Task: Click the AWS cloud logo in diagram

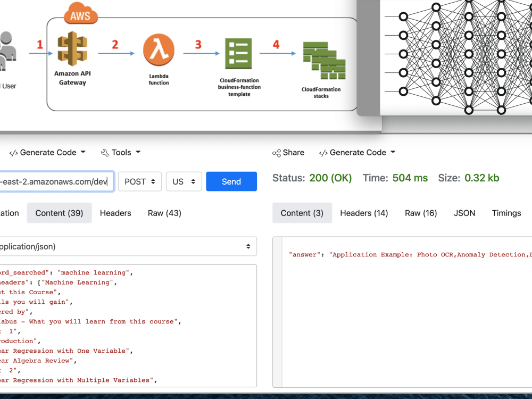Action: [x=81, y=14]
